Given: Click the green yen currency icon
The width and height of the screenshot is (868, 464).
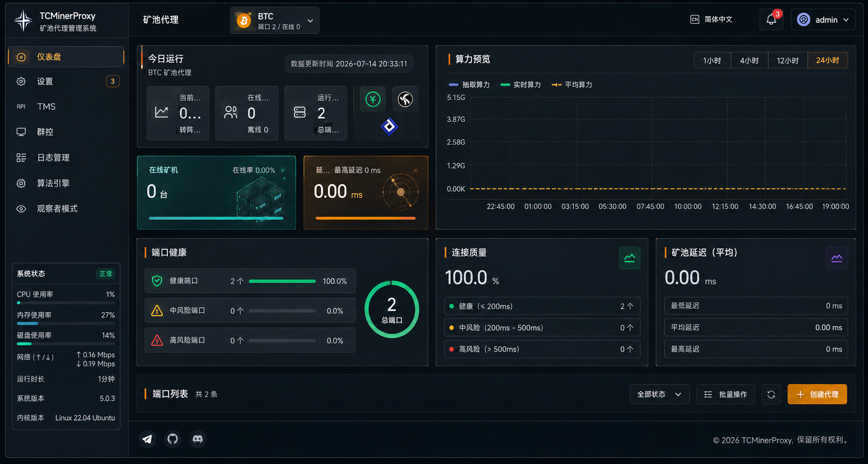Looking at the screenshot, I should (x=373, y=99).
